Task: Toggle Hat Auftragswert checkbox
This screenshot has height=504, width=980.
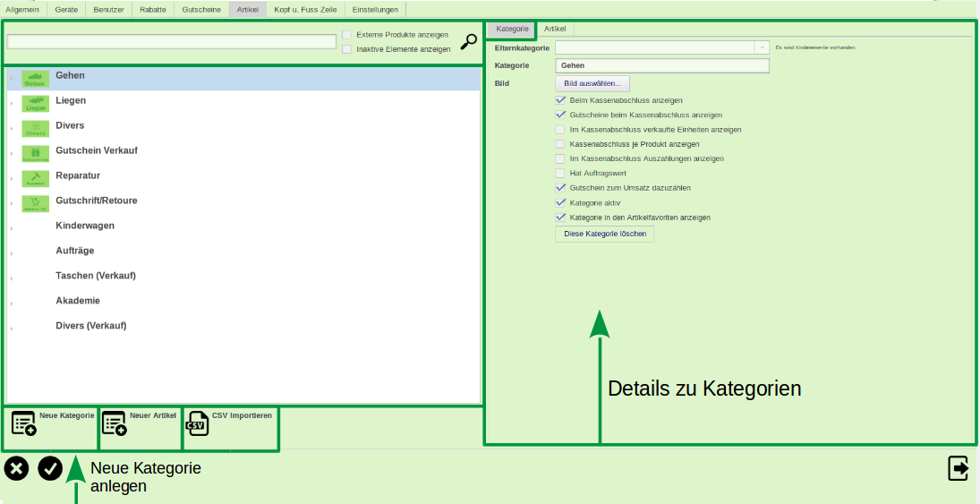Action: pos(561,173)
